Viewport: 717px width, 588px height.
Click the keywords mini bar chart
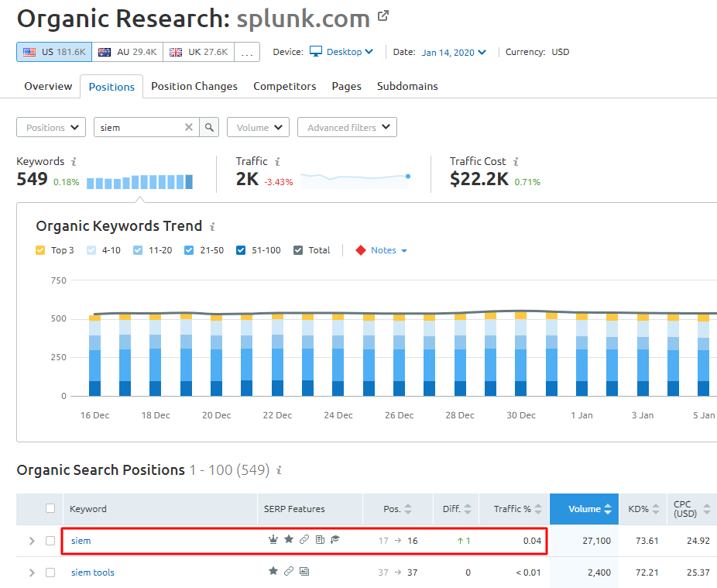[x=139, y=181]
